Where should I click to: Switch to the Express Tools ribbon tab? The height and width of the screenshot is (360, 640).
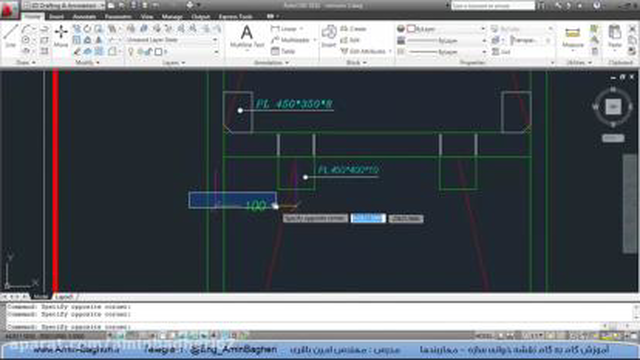pos(236,17)
